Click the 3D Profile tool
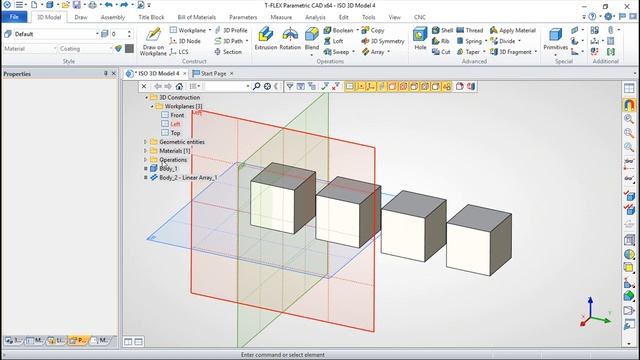Viewport: 640px width, 360px height. (x=231, y=30)
